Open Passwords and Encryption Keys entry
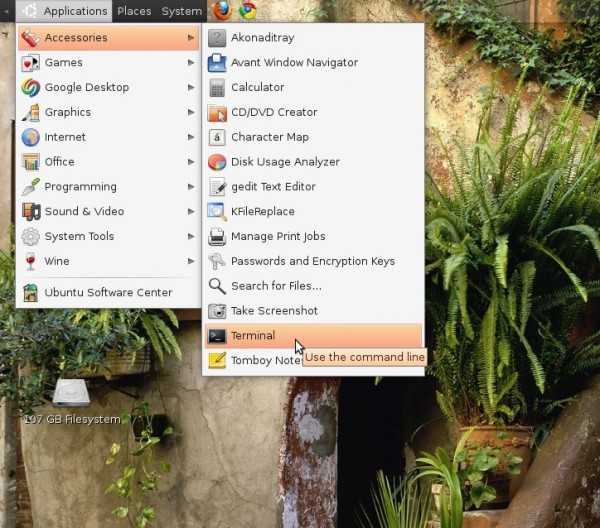 click(313, 261)
